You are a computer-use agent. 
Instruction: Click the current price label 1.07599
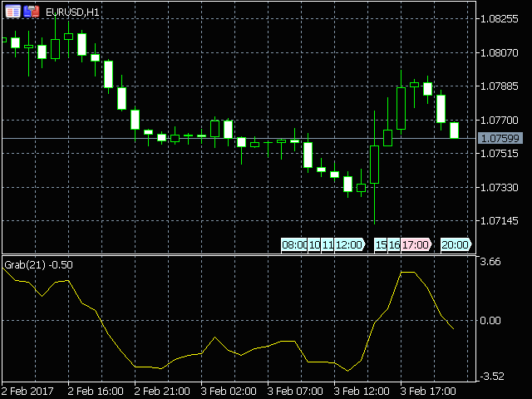pos(500,139)
